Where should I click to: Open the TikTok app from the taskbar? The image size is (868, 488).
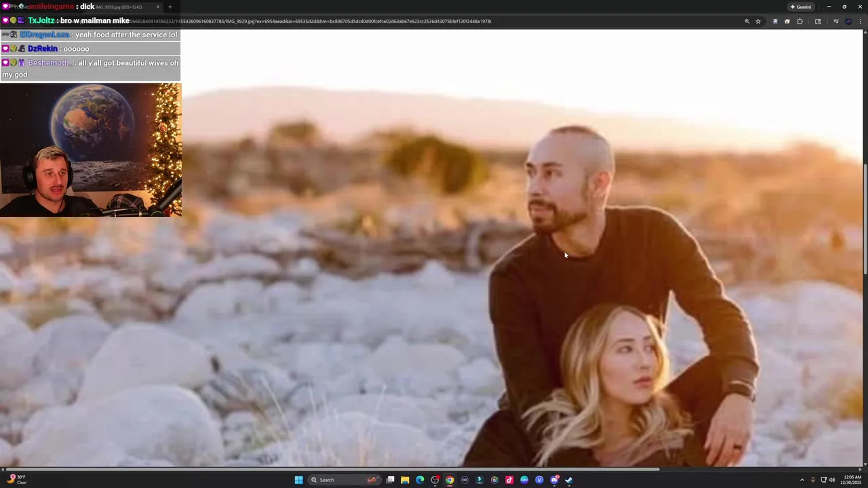click(509, 480)
